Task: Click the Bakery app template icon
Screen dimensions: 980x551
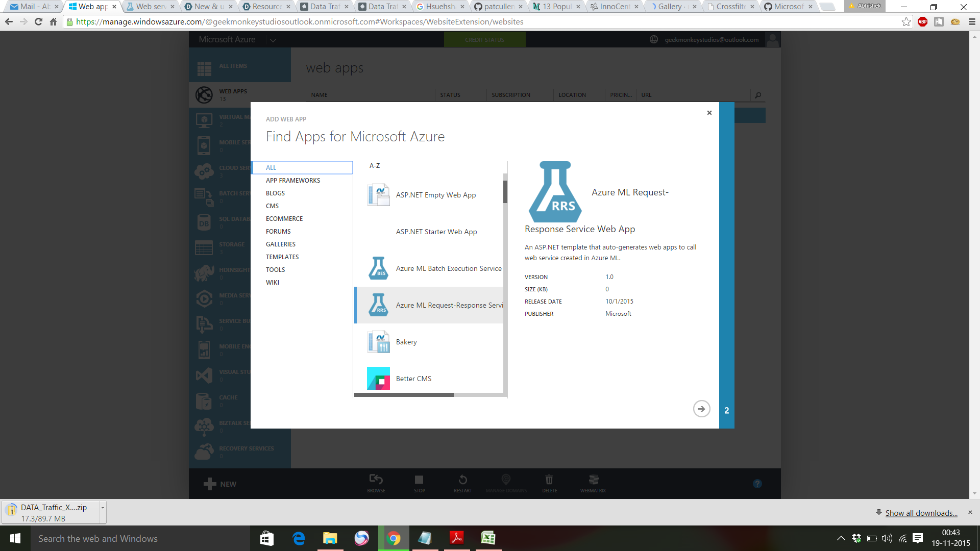Action: [x=378, y=342]
